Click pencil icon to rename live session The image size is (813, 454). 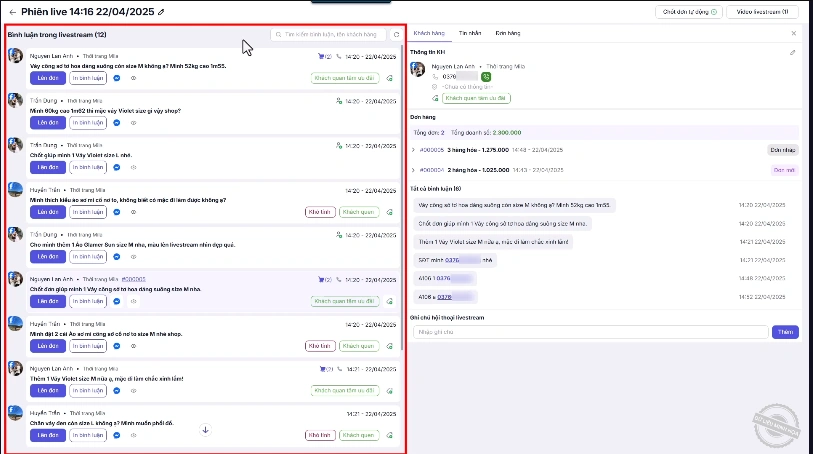coord(161,12)
